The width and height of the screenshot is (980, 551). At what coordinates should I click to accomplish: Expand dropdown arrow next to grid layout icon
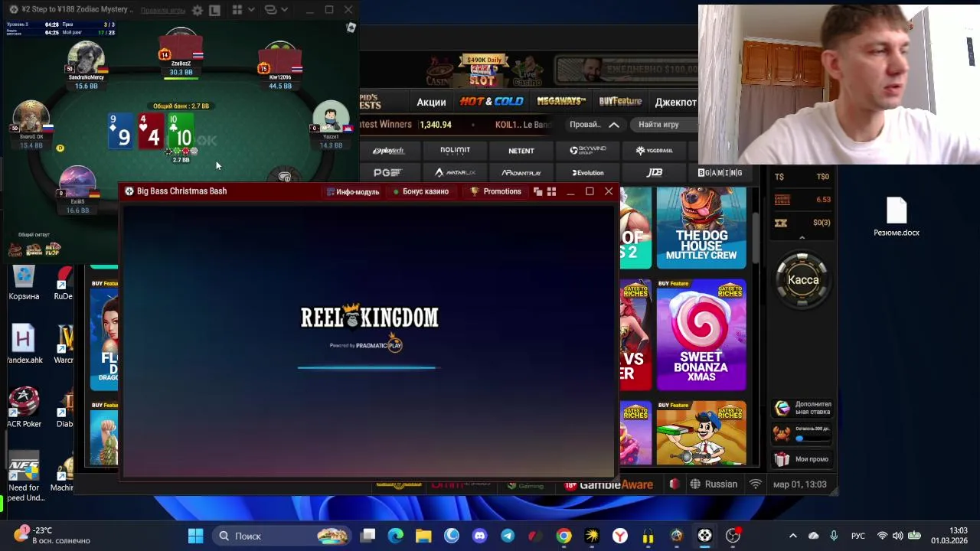click(x=250, y=10)
